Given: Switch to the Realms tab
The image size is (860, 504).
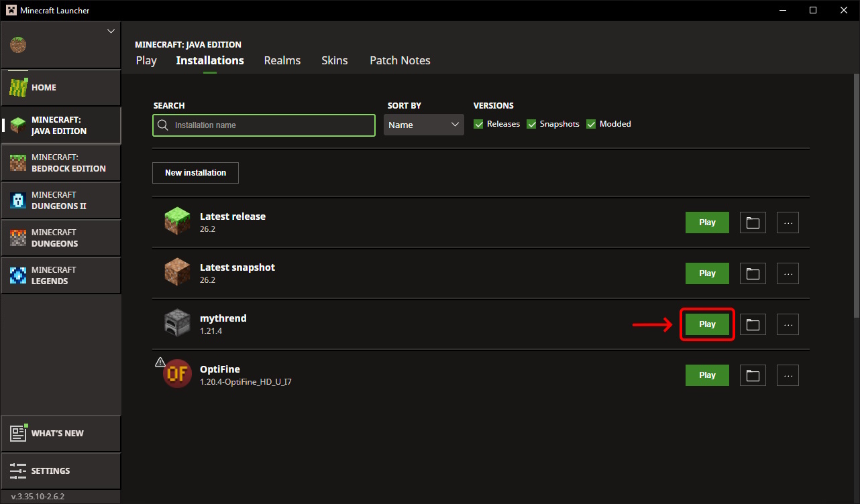Looking at the screenshot, I should [282, 60].
